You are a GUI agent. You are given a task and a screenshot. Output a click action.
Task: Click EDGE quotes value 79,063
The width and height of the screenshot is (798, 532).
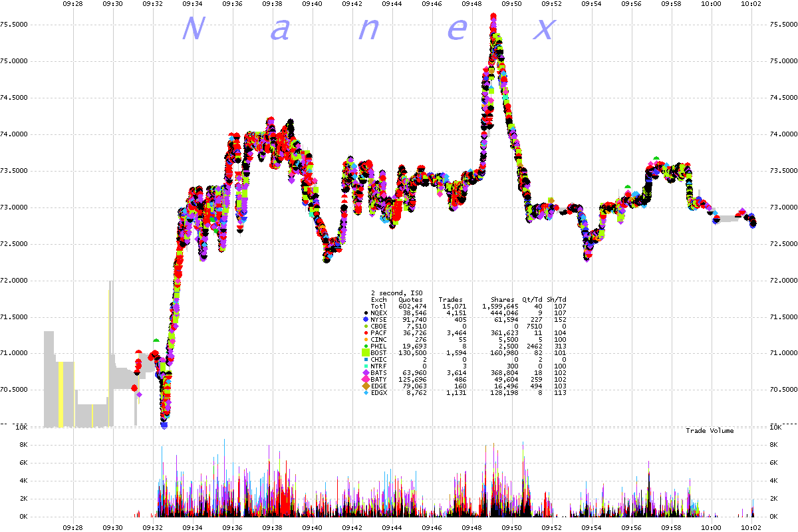pos(414,386)
